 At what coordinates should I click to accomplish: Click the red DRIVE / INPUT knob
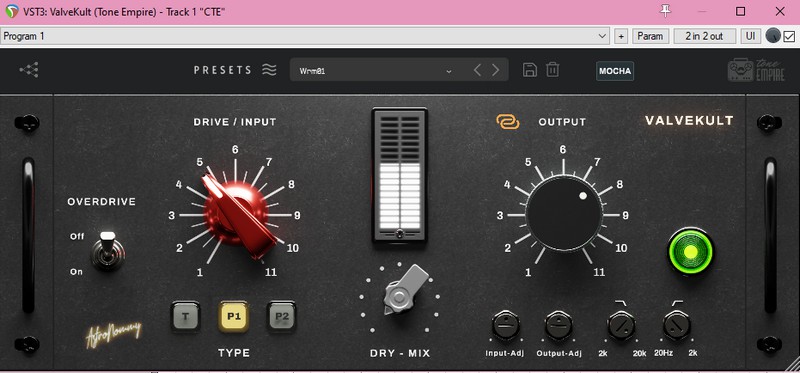click(235, 214)
